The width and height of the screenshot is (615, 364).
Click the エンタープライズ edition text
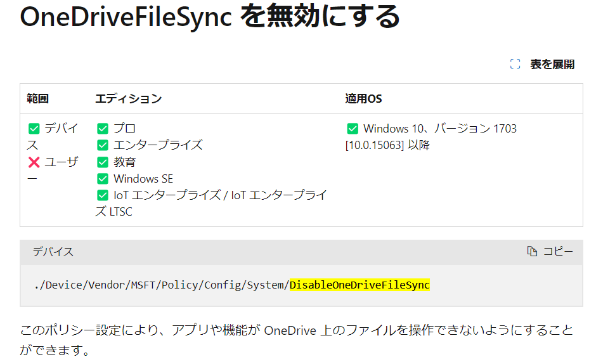[158, 145]
